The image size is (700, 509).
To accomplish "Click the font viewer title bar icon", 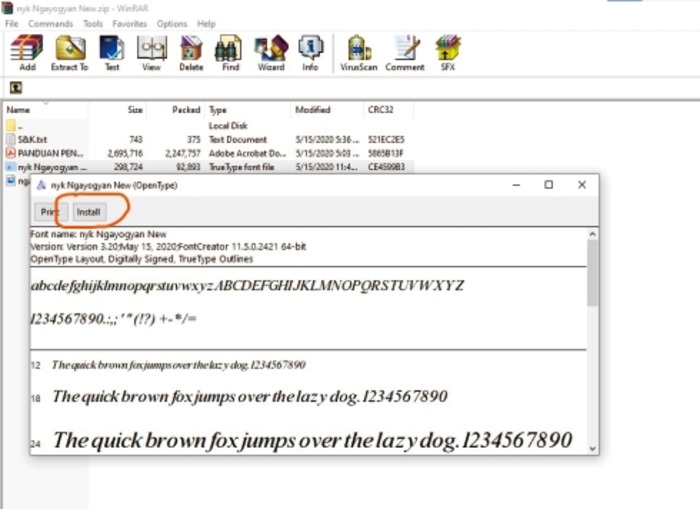I will (42, 185).
